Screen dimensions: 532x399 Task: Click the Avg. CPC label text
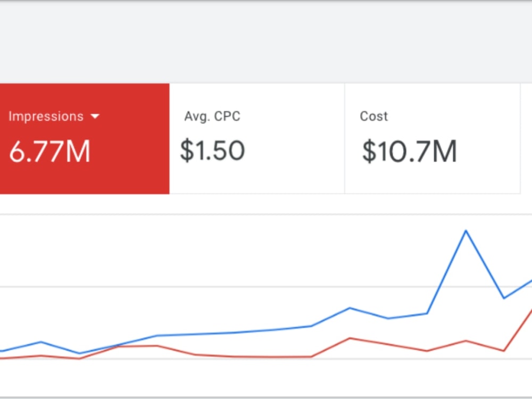coord(212,117)
